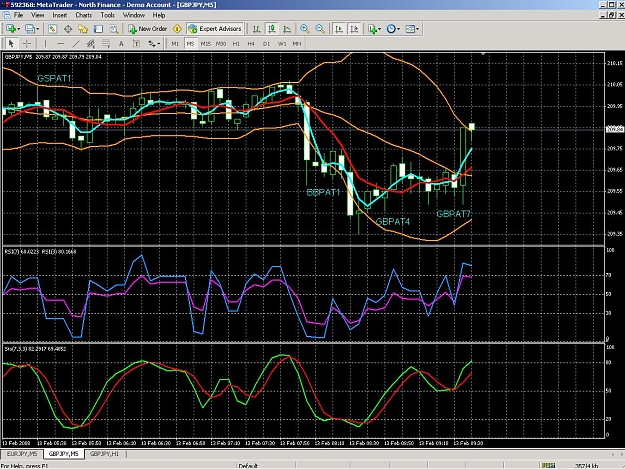Switch to the GBPJPY,H1 chart tab
Image resolution: width=625 pixels, height=469 pixels.
104,454
